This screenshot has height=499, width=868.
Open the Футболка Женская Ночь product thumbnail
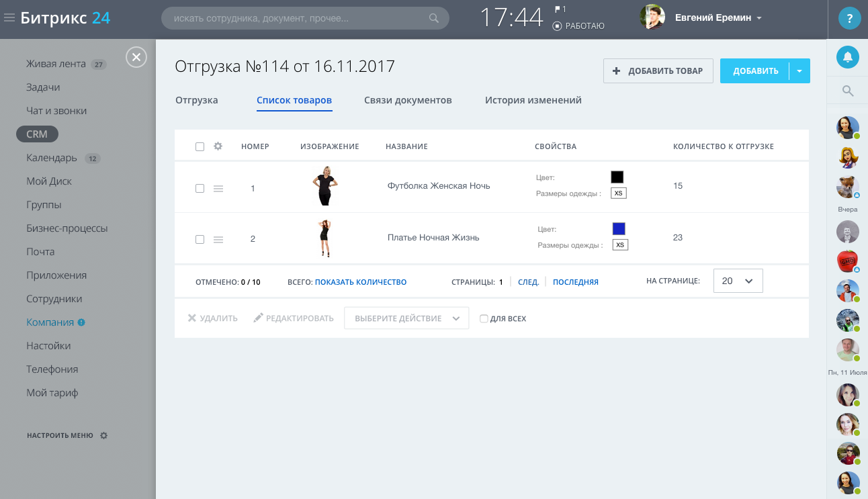point(325,186)
